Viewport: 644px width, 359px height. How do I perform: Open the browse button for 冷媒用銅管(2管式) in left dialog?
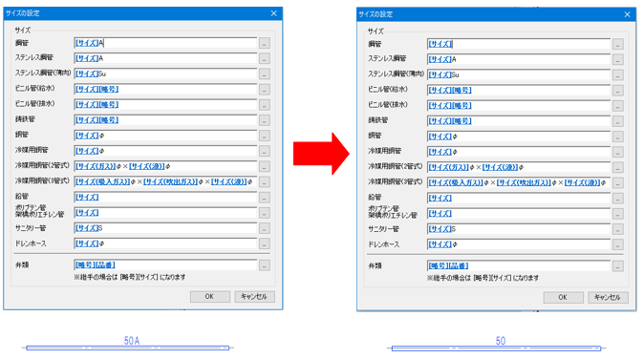tap(265, 166)
